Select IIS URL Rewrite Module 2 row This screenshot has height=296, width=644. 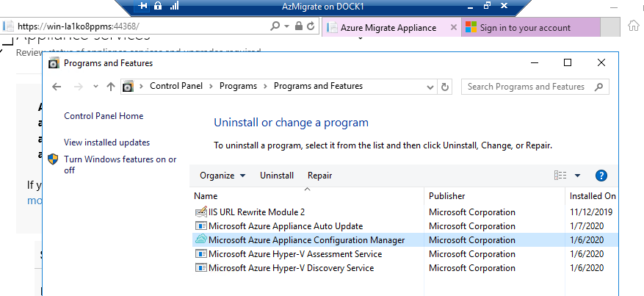point(405,212)
